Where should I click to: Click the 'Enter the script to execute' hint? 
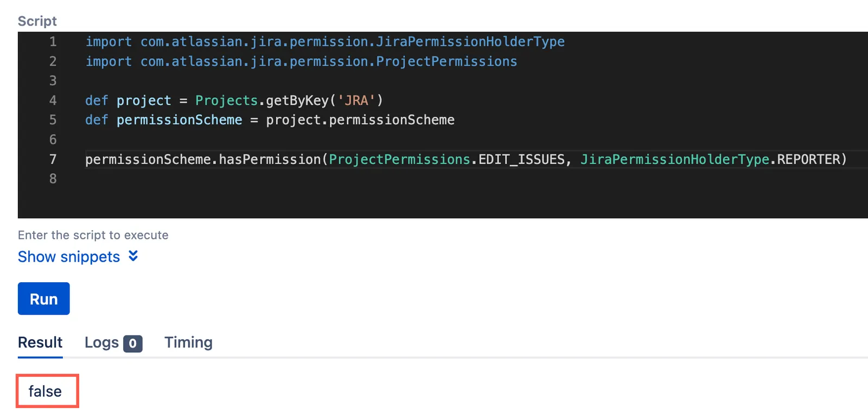tap(93, 235)
